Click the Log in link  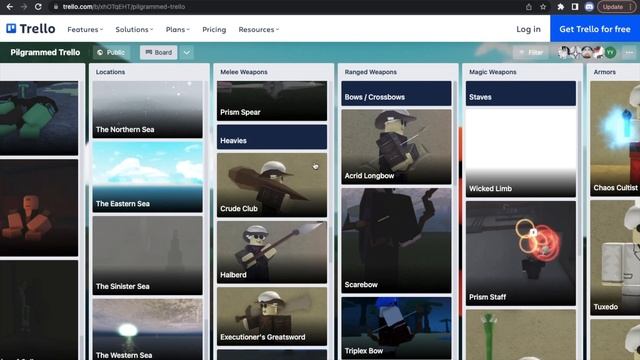pos(528,29)
